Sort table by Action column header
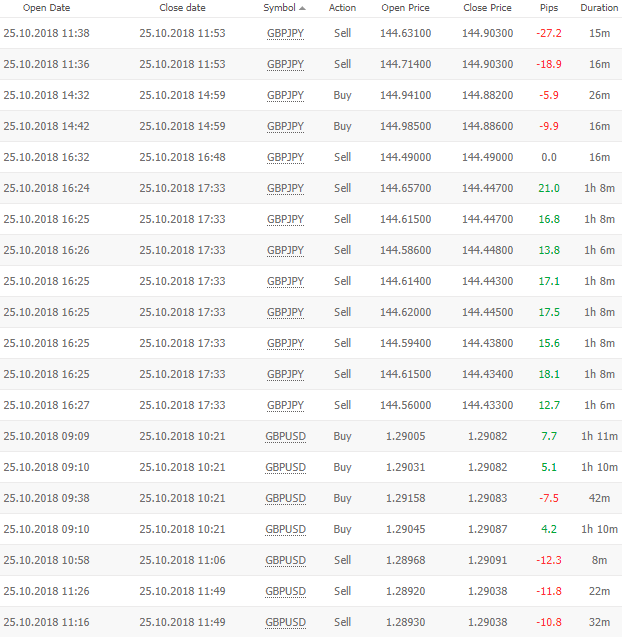Screen dimensions: 622x637 pyautogui.click(x=342, y=8)
